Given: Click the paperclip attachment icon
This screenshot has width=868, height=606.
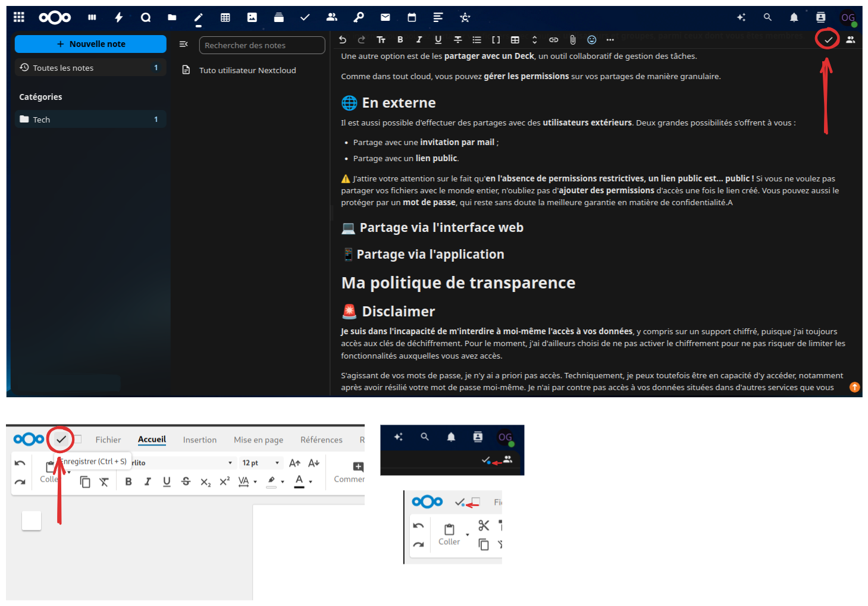Looking at the screenshot, I should tap(572, 40).
